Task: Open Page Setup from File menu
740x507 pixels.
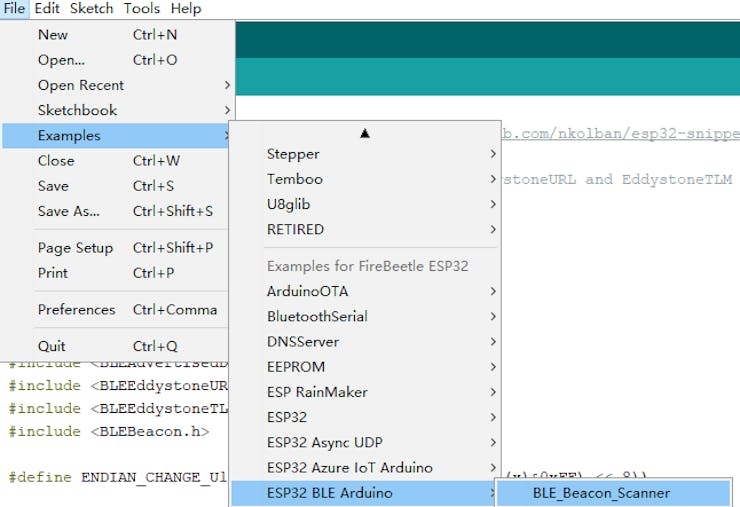Action: 116,248
